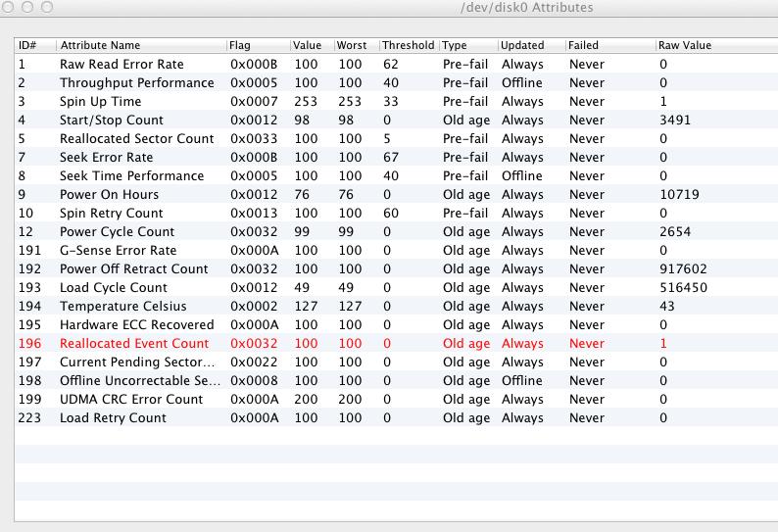Image resolution: width=778 pixels, height=532 pixels.
Task: Click the flag 0x0033 cell
Action: point(254,138)
